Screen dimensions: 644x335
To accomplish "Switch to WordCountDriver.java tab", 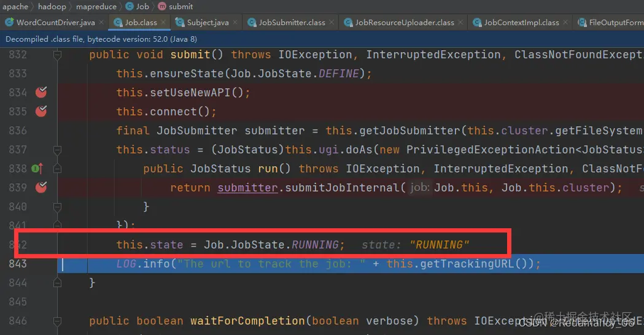I will point(55,23).
